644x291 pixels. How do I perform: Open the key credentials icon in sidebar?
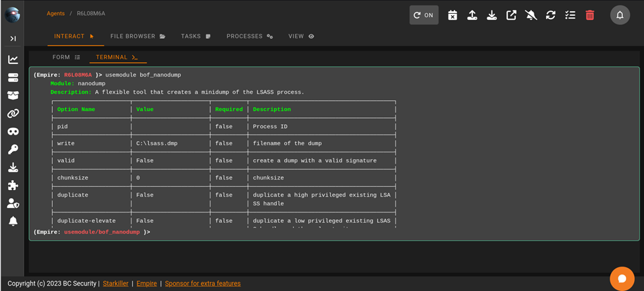(x=13, y=150)
